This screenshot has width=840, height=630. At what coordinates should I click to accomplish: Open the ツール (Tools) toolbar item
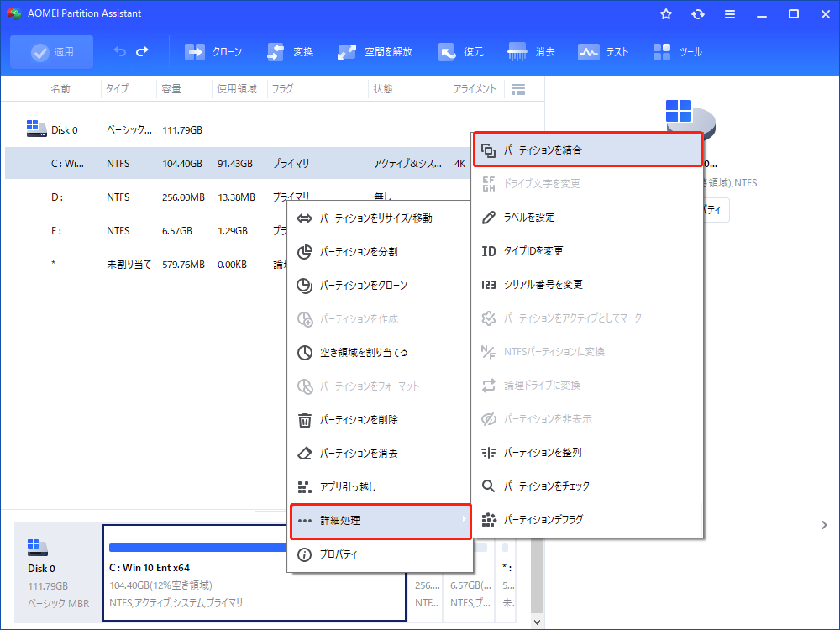677,52
